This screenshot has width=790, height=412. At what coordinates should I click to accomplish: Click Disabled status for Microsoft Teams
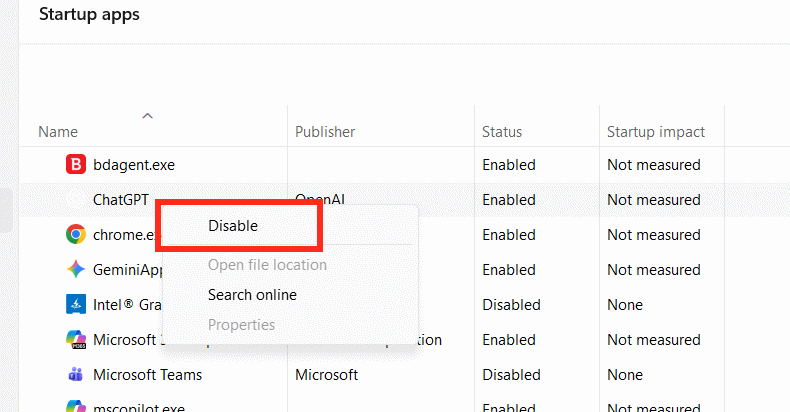click(x=511, y=375)
